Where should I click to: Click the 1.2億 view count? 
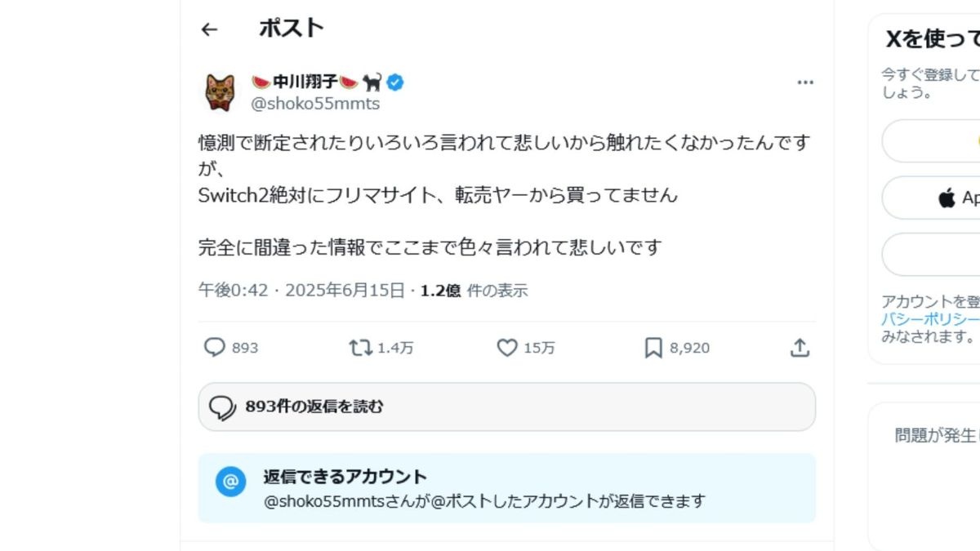coord(440,291)
